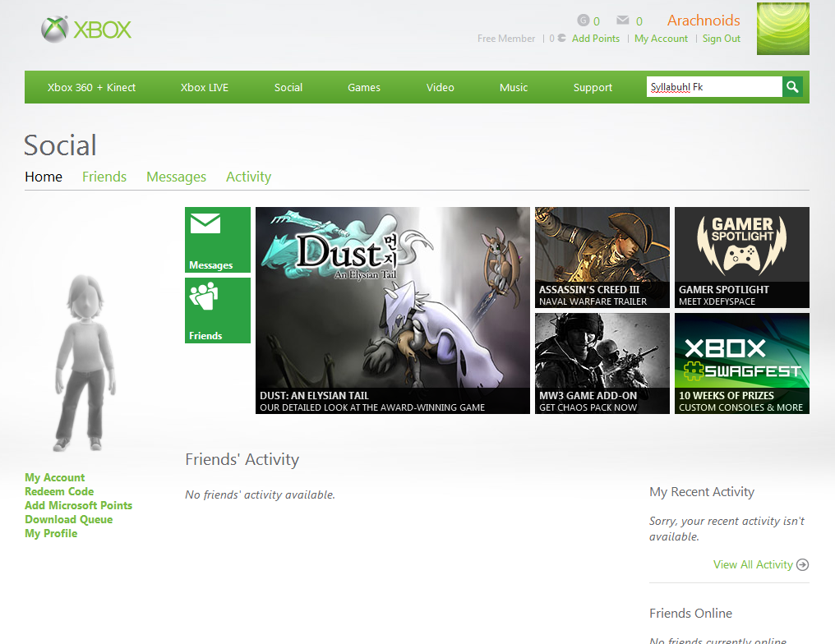The width and height of the screenshot is (835, 644).
Task: Click the Add Microsoft Points link
Action: [x=78, y=505]
